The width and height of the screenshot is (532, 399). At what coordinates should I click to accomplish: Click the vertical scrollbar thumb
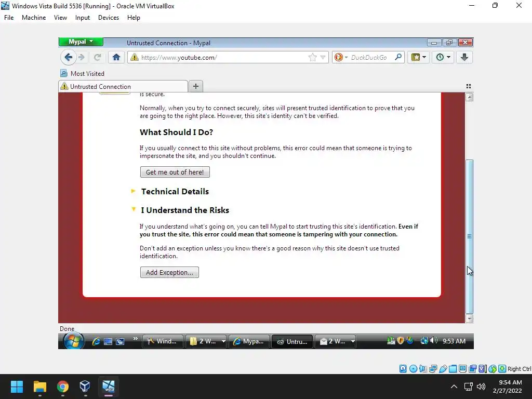click(x=470, y=236)
